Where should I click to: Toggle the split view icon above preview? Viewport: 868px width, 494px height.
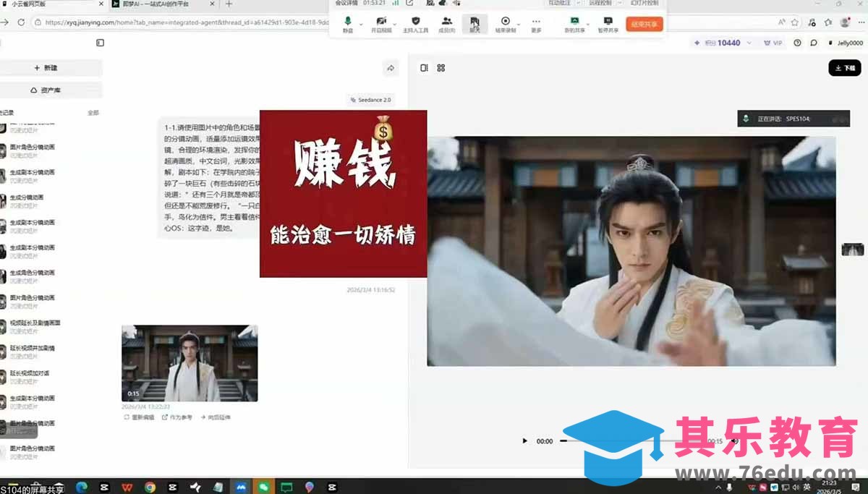point(423,67)
